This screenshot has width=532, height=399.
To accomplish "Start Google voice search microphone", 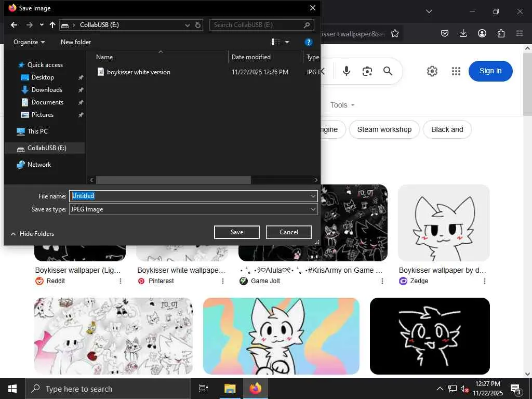I will [347, 71].
